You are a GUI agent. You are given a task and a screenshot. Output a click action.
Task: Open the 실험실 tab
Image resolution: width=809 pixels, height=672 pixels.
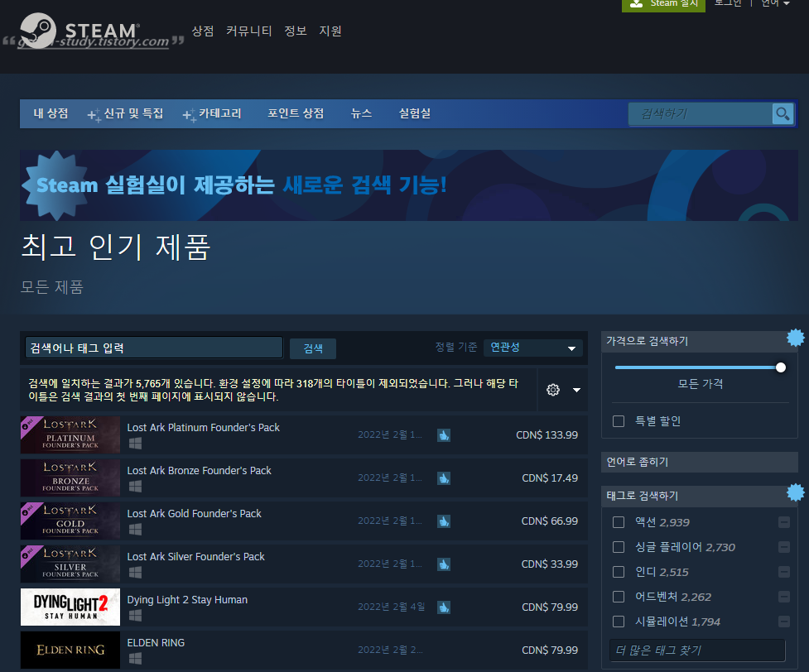coord(415,113)
